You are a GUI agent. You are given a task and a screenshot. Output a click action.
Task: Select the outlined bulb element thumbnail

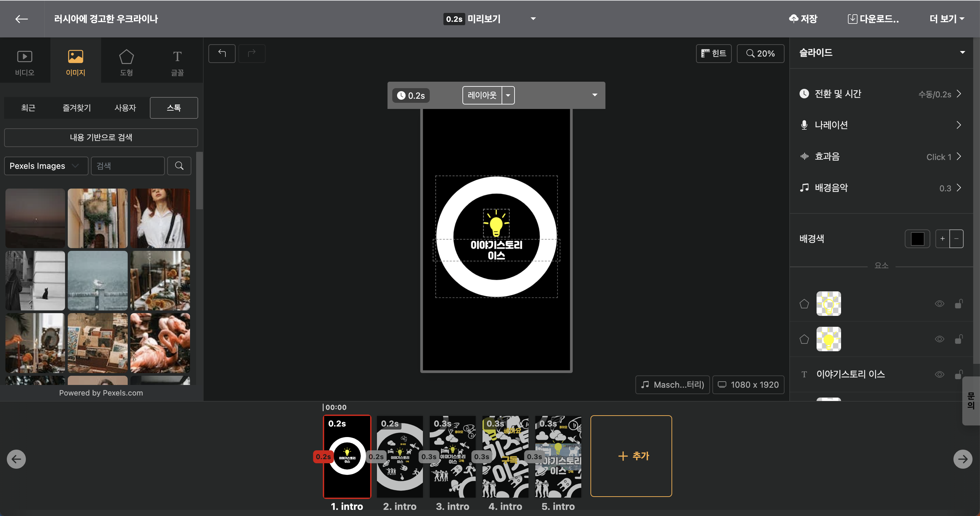coord(828,304)
